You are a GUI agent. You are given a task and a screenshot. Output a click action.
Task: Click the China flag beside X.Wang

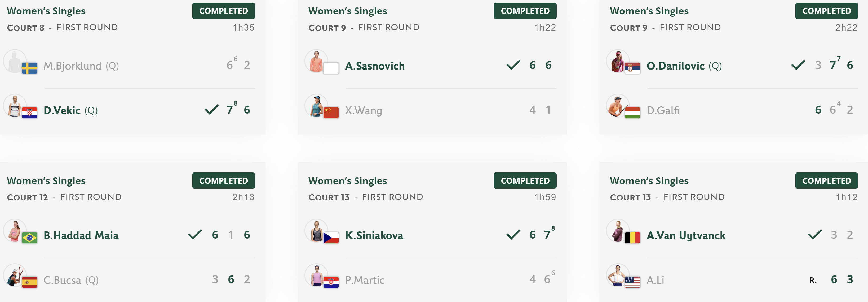(x=331, y=113)
